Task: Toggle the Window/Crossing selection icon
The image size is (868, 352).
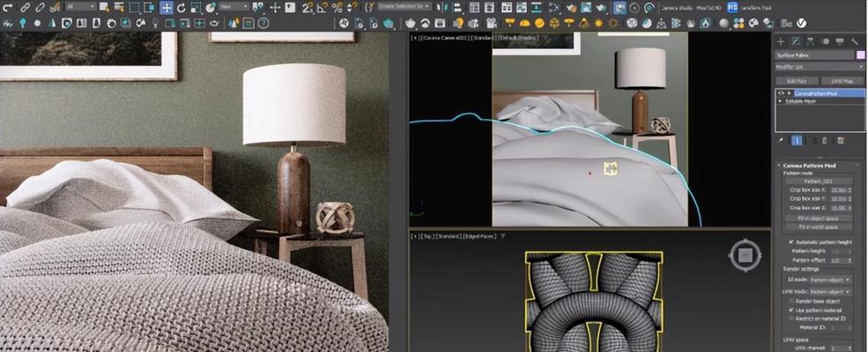Action: coord(150,8)
